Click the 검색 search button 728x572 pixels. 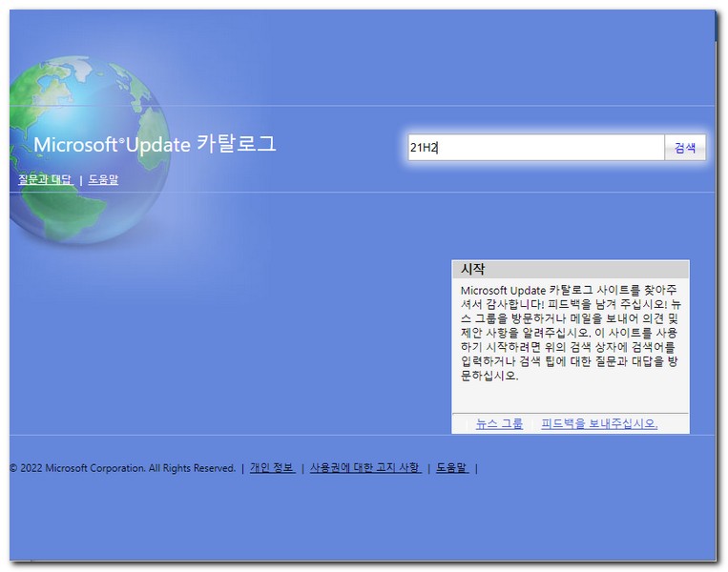click(x=685, y=148)
